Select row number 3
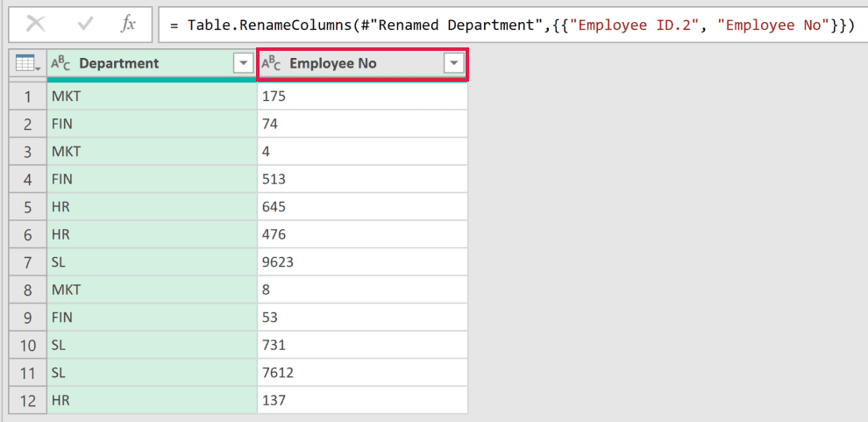 tap(28, 153)
